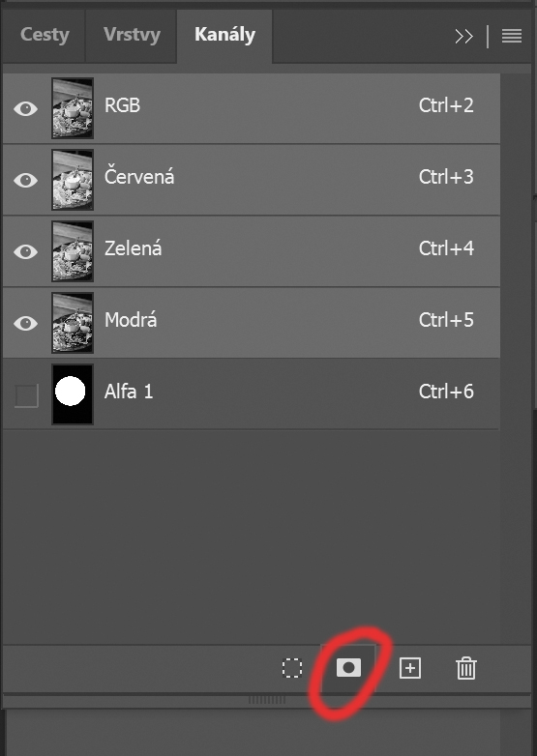Select the Kanály tab
The height and width of the screenshot is (756, 537).
(224, 35)
